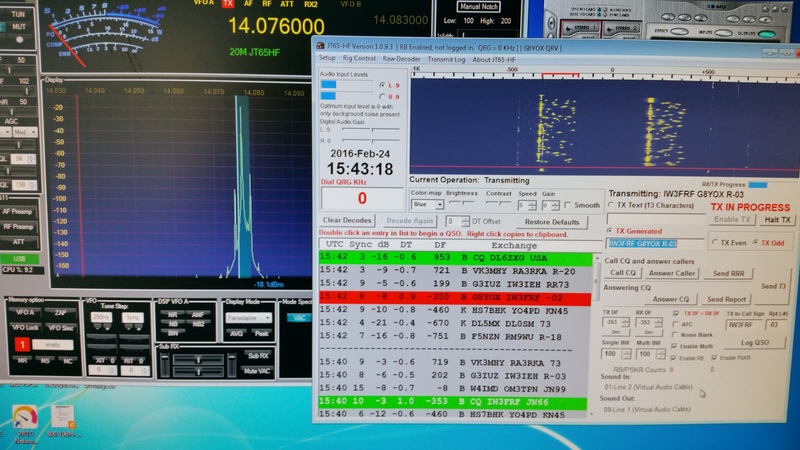The height and width of the screenshot is (450, 800).
Task: Click the JT65-HF title bar app icon
Action: (x=320, y=47)
